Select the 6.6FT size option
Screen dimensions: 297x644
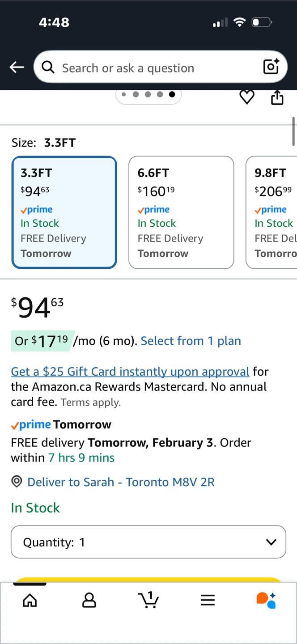tap(181, 212)
